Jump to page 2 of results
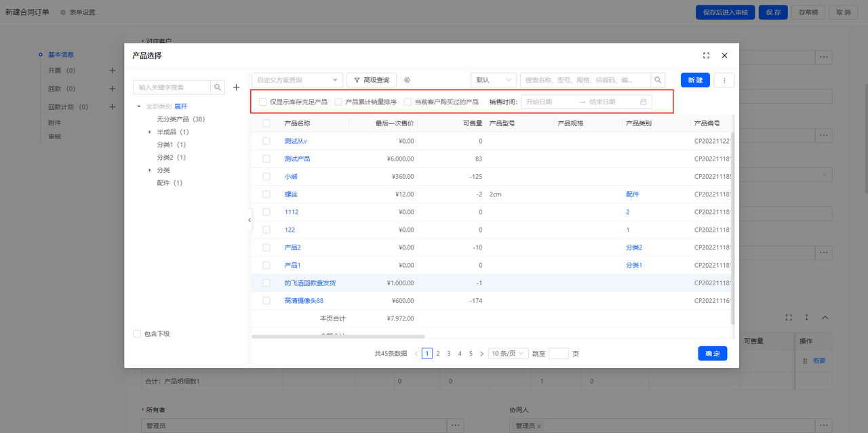Image resolution: width=868 pixels, height=433 pixels. click(x=438, y=354)
